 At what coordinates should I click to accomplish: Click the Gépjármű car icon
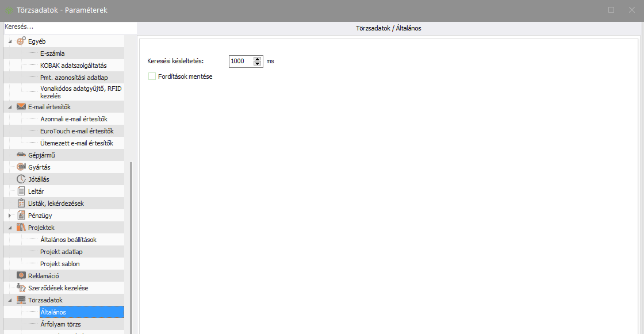tap(21, 155)
